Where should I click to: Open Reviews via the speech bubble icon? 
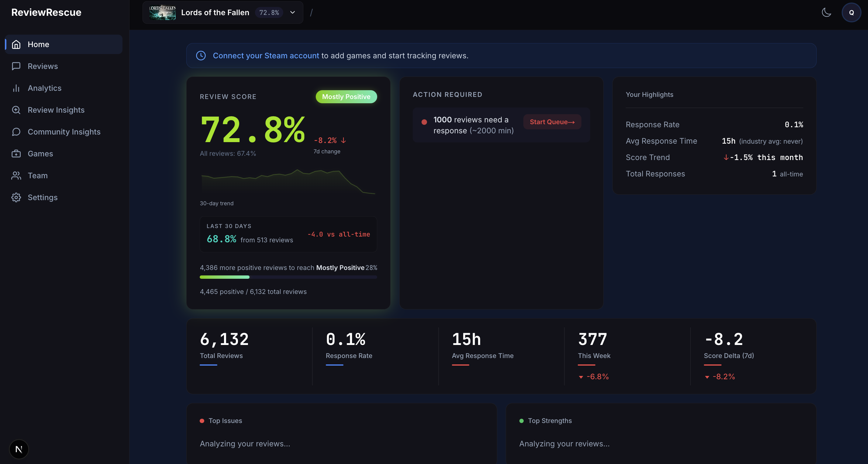pos(16,66)
